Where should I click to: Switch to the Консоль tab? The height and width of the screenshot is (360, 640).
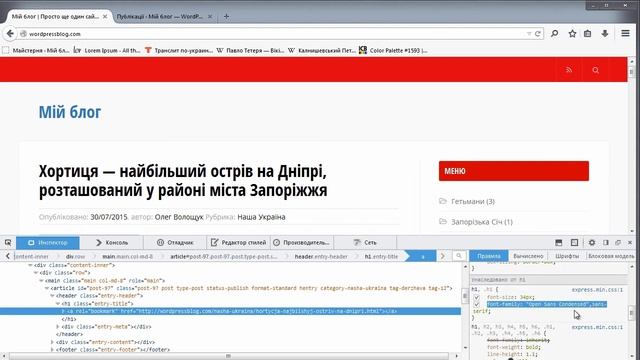tap(112, 242)
